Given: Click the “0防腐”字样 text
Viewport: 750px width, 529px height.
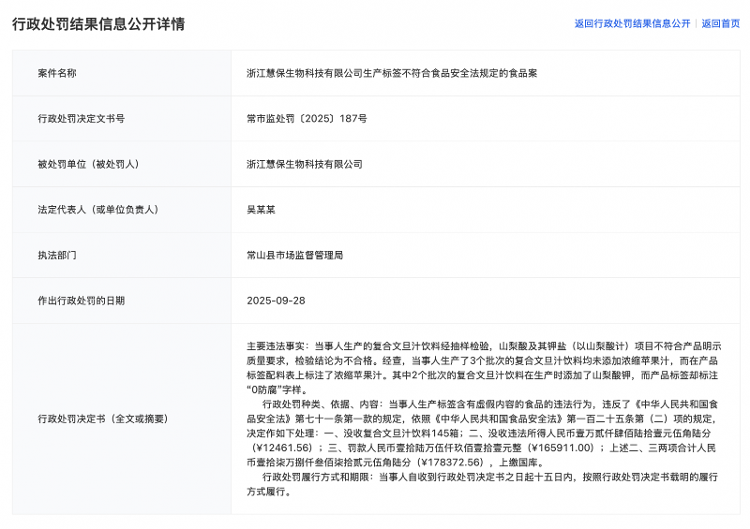Looking at the screenshot, I should point(277,390).
